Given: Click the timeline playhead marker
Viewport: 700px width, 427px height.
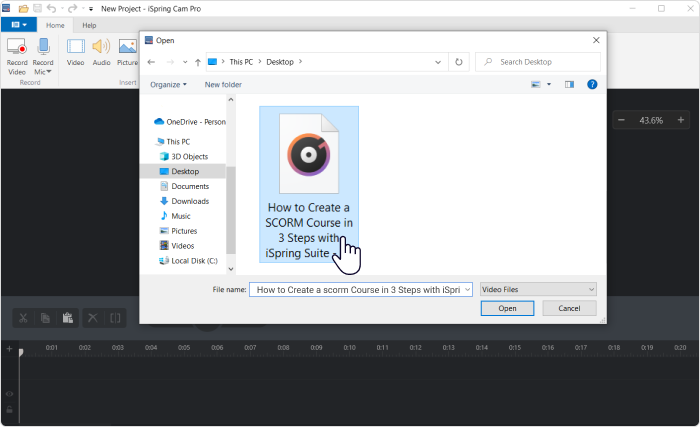Looking at the screenshot, I should click(21, 352).
